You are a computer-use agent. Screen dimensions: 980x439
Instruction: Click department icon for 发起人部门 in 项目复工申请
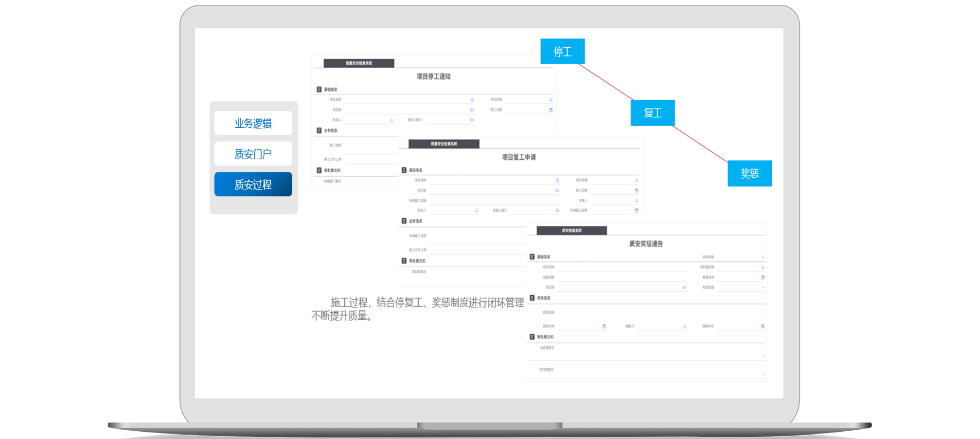pos(557,211)
